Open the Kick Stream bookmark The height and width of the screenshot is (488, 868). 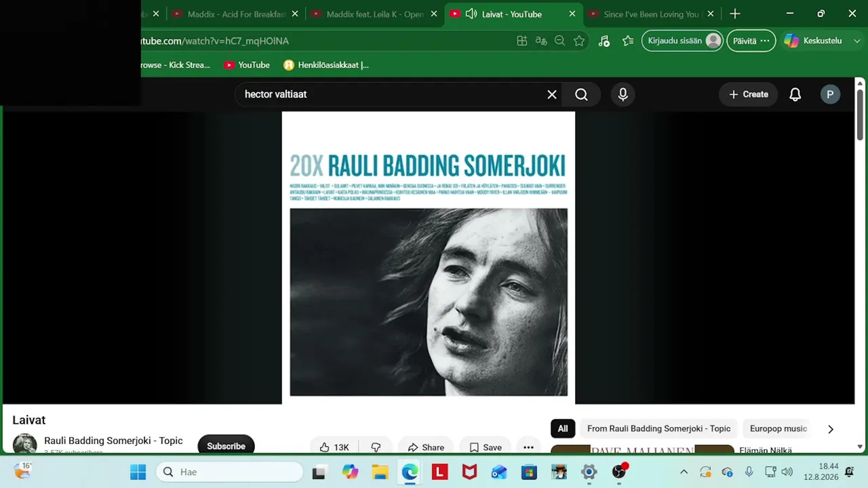click(175, 65)
